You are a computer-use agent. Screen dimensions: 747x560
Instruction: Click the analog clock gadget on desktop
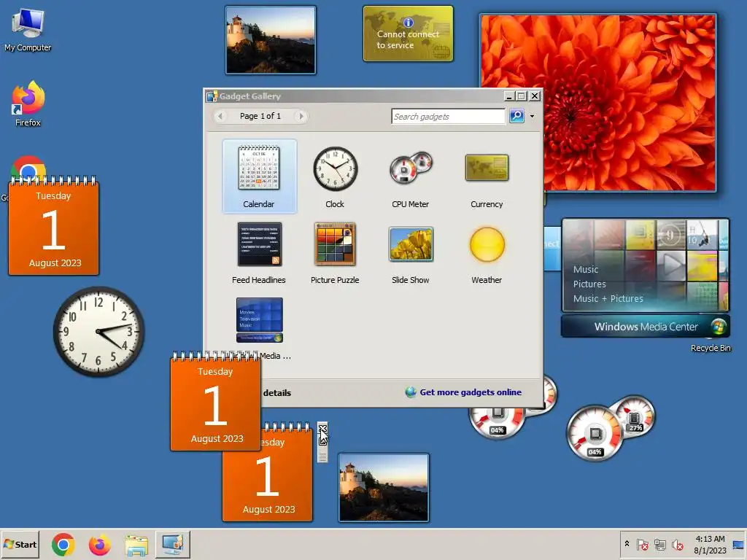click(98, 332)
